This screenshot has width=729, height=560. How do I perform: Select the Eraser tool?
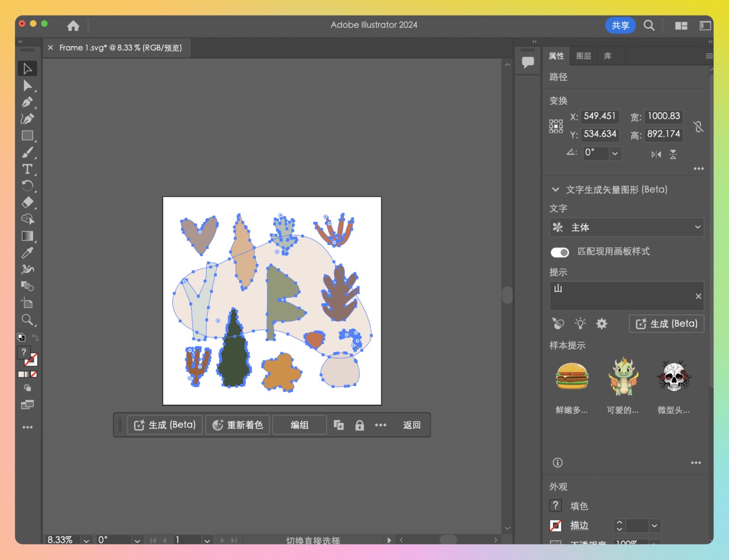click(x=28, y=202)
